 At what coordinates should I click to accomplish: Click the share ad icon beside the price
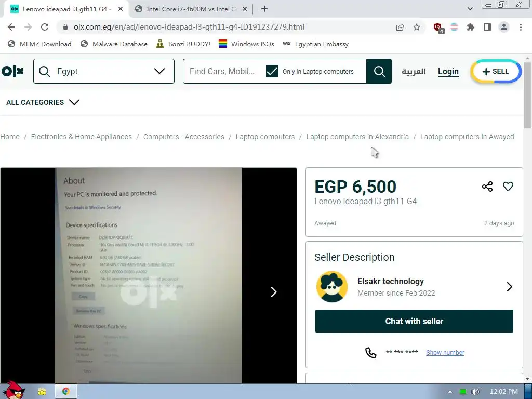pyautogui.click(x=487, y=187)
